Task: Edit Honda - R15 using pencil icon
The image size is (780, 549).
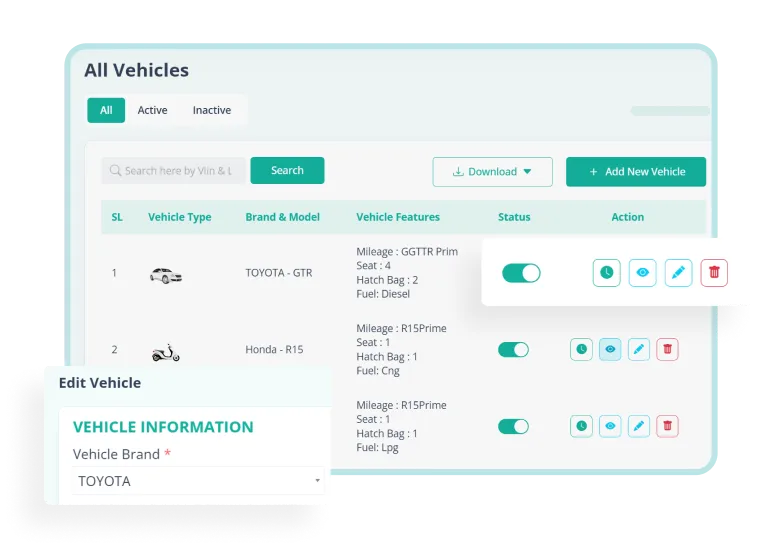Action: pos(639,349)
